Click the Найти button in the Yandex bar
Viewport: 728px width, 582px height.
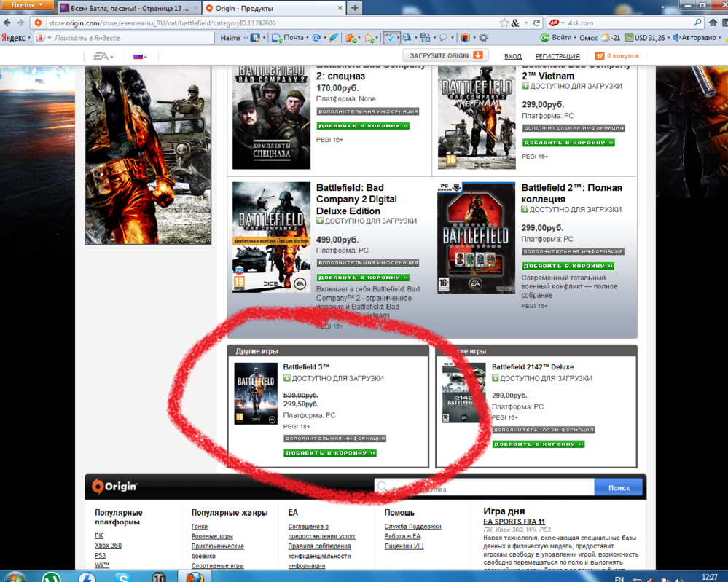(230, 38)
